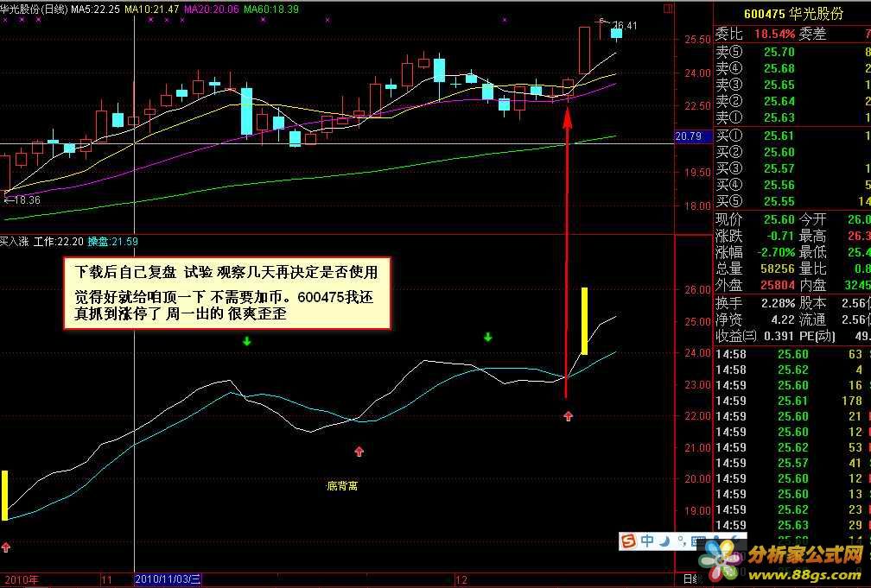Image resolution: width=871 pixels, height=588 pixels.
Task: Select the tick row with volume 178
Action: click(792, 401)
